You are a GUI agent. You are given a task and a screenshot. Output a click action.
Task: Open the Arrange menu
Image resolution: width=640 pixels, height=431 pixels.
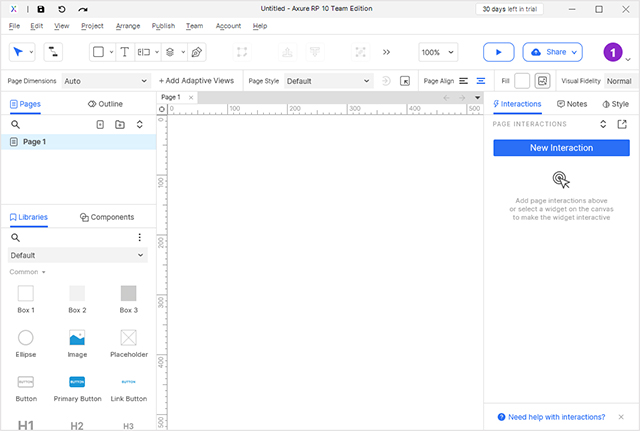[x=128, y=26]
